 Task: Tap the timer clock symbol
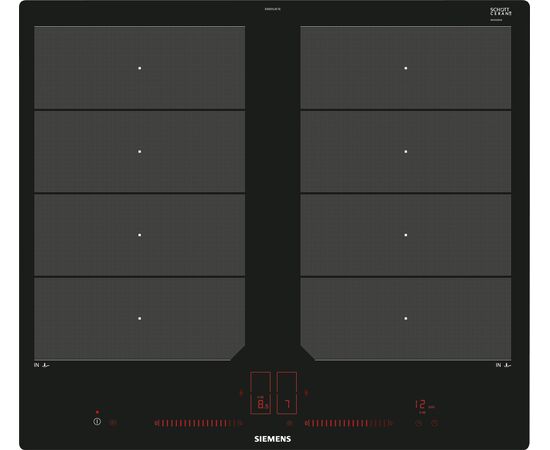point(419,423)
